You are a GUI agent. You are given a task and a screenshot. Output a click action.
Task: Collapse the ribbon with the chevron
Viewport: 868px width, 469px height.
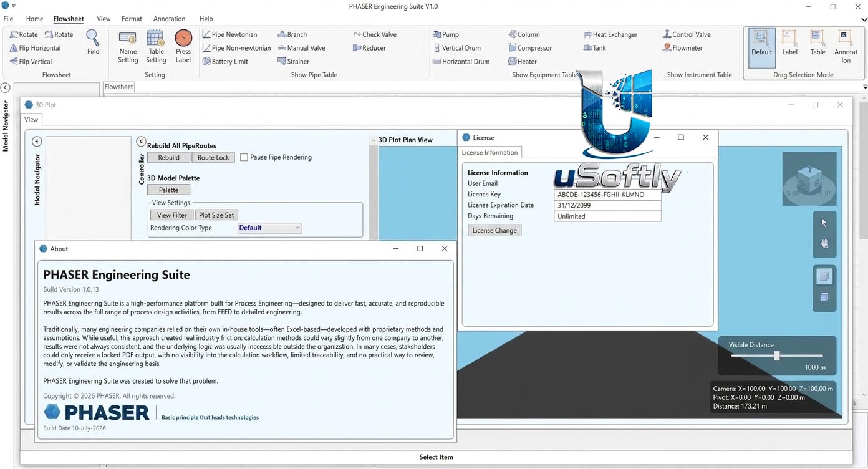864,19
